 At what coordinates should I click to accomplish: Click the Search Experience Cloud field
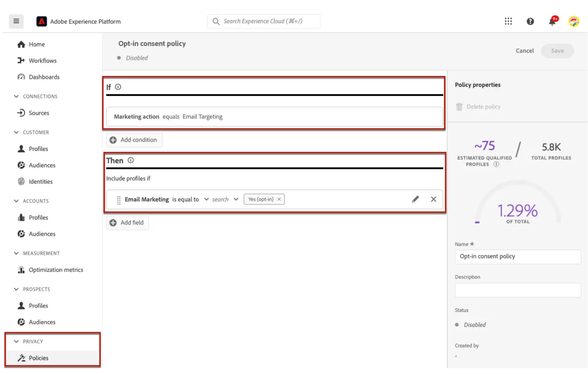tap(264, 21)
